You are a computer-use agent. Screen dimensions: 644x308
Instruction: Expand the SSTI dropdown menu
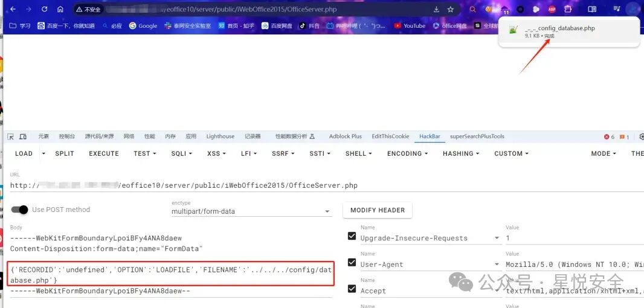tap(321, 153)
